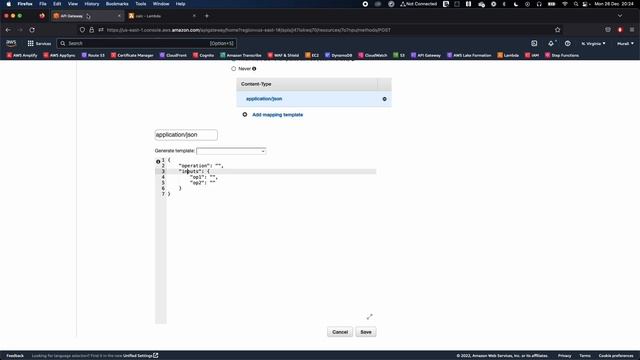The height and width of the screenshot is (360, 640).
Task: Open the Firefox menu in the menu bar
Action: pyautogui.click(x=25, y=4)
